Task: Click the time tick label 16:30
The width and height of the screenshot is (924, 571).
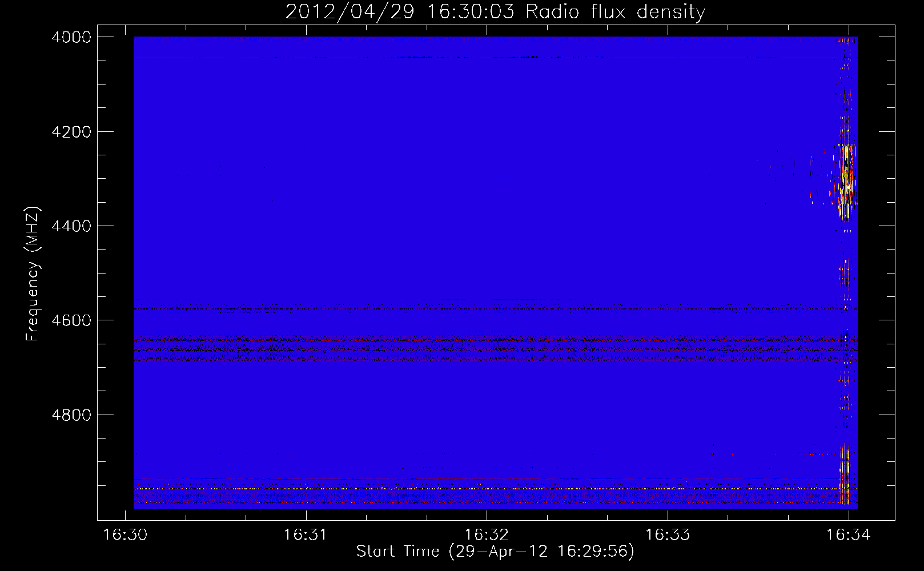Action: 125,534
